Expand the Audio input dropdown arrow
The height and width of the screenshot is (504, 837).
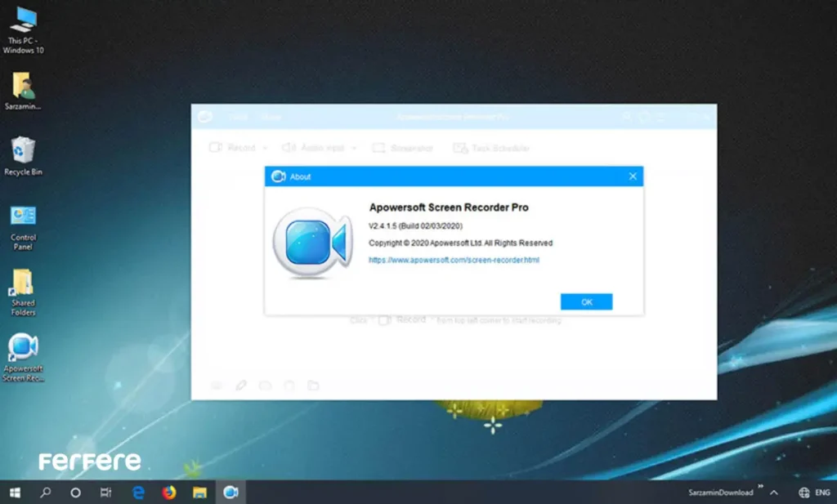(x=353, y=148)
